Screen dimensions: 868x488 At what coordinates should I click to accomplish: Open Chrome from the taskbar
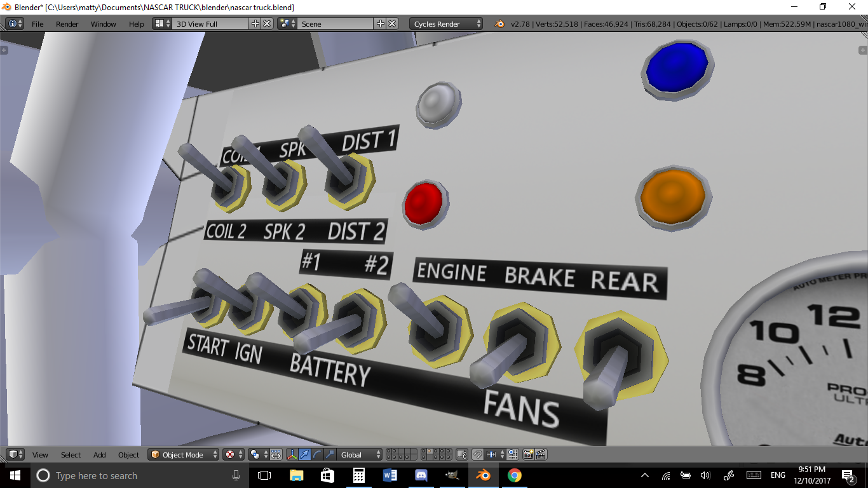point(514,475)
